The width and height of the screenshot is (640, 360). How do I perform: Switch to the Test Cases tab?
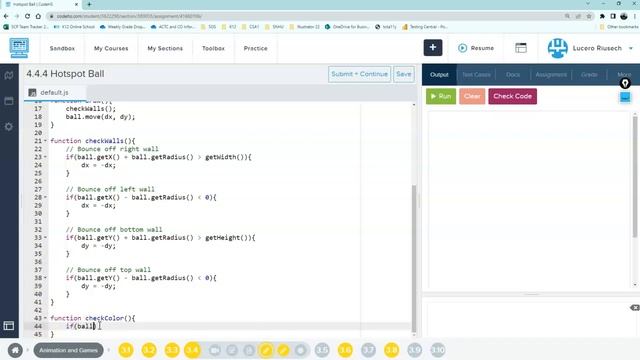click(476, 75)
